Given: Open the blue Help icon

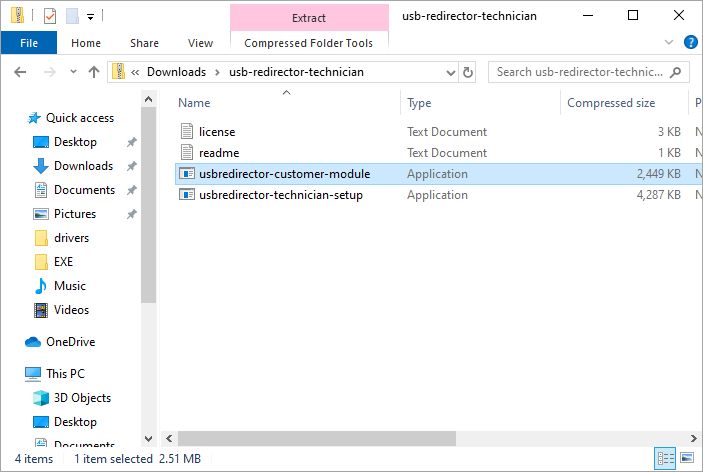Looking at the screenshot, I should coord(690,43).
